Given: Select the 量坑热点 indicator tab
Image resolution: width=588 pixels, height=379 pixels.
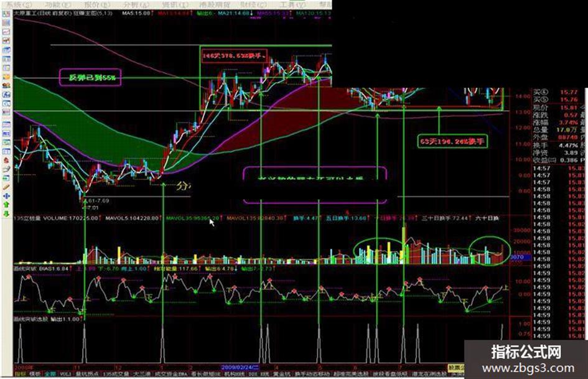Looking at the screenshot, I should tap(87, 374).
